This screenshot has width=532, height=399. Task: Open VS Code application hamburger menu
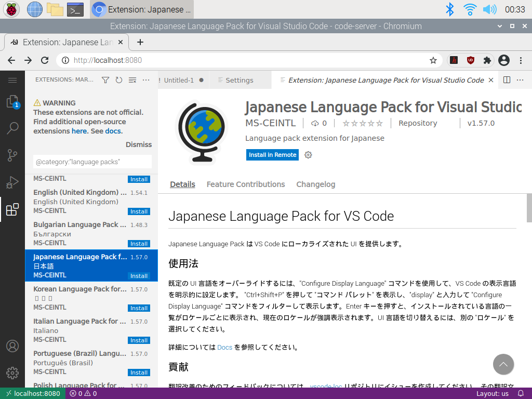point(12,80)
